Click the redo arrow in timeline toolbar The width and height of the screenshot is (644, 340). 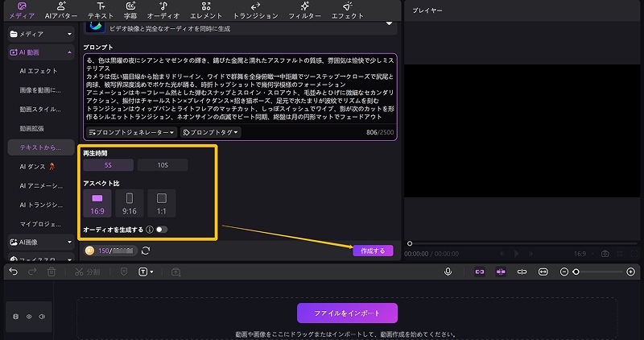[32, 272]
